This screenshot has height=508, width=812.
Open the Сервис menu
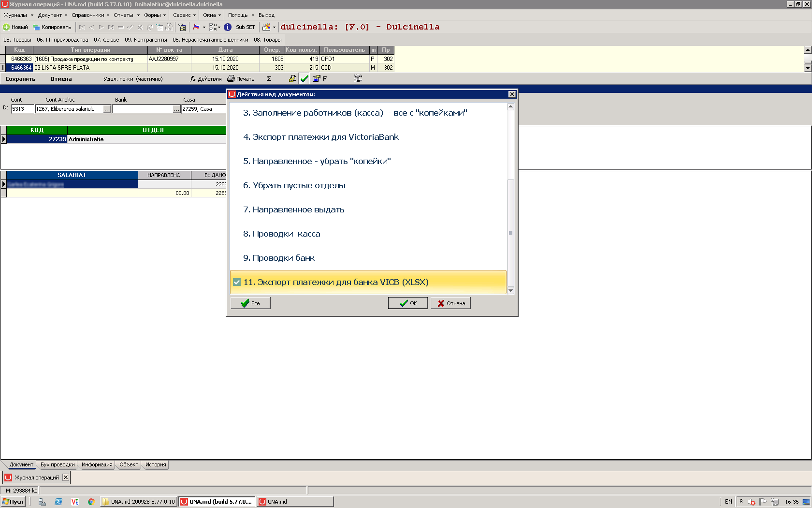coord(185,15)
